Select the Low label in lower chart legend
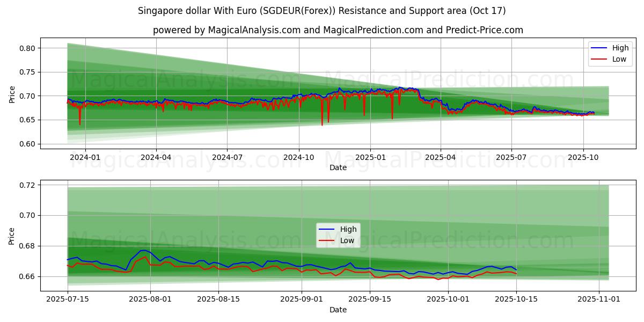Viewport: 644px width, 322px height. point(347,240)
